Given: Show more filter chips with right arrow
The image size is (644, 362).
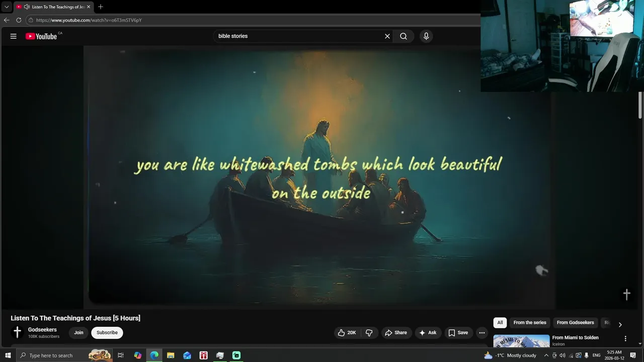Looking at the screenshot, I should pos(620,325).
